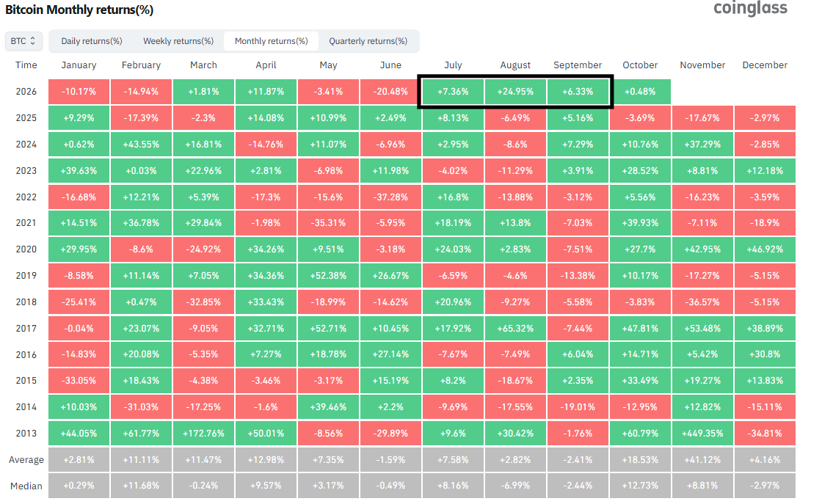Switch to the Weekly returns(%) tab
Viewport: 822px width, 504px height.
click(x=178, y=41)
